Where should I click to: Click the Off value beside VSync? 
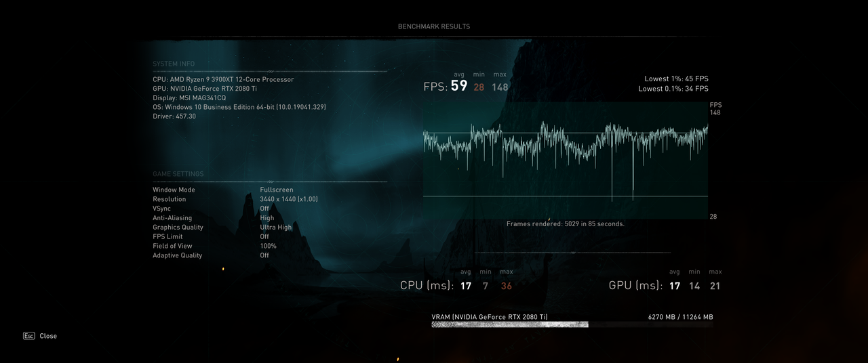point(264,209)
